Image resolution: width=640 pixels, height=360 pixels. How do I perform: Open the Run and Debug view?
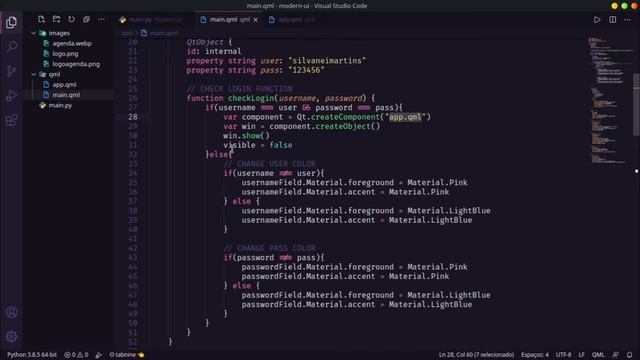[11, 96]
